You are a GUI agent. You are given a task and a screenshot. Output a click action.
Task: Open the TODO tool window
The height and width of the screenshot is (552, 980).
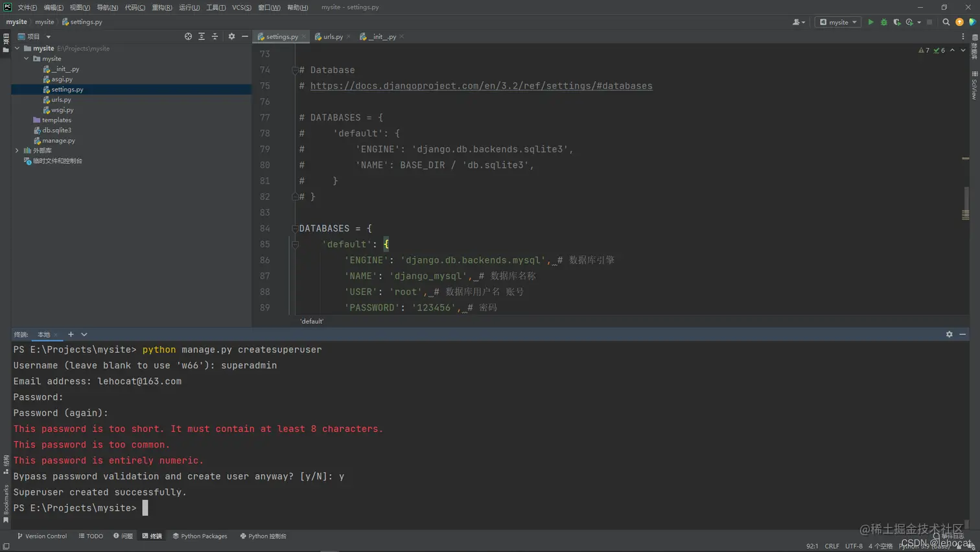91,536
